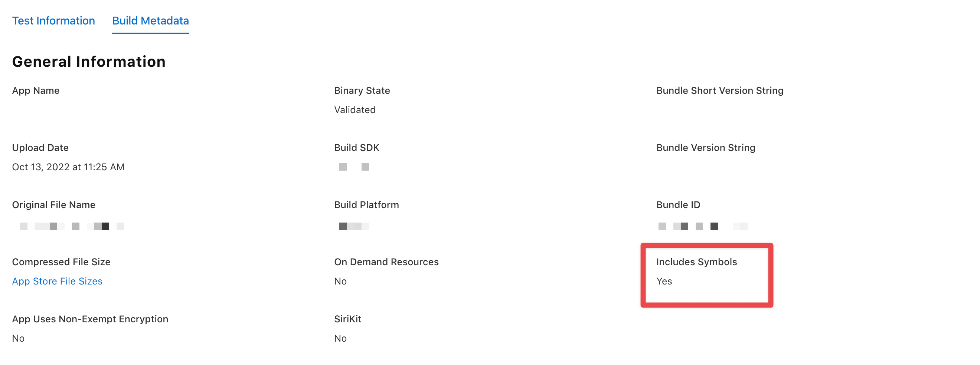Click the Bundle Short Version String label
Image resolution: width=980 pixels, height=365 pixels.
pos(719,91)
